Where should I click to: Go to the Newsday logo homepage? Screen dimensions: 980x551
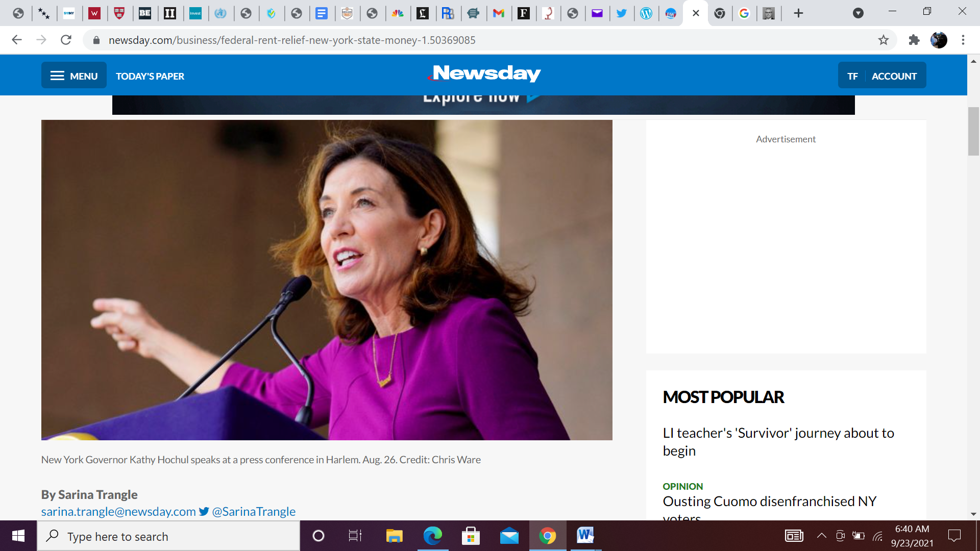pyautogui.click(x=485, y=74)
